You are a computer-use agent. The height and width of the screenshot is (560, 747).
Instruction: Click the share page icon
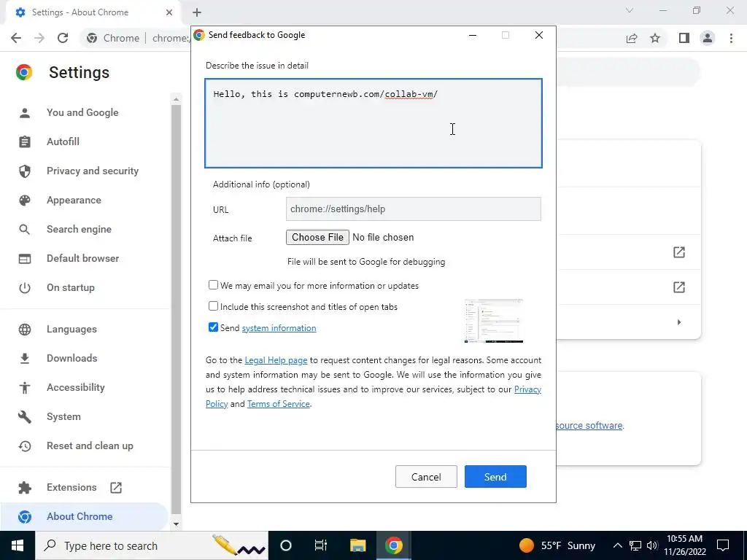pos(632,38)
